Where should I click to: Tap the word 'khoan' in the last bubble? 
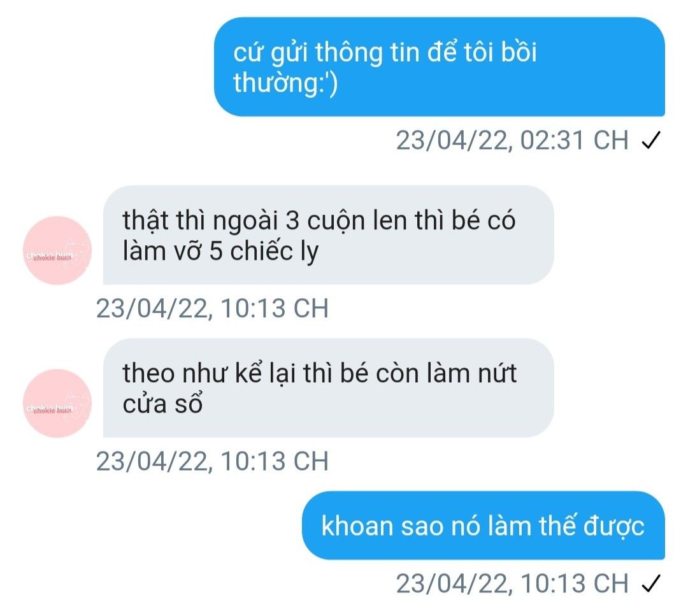[x=357, y=526]
